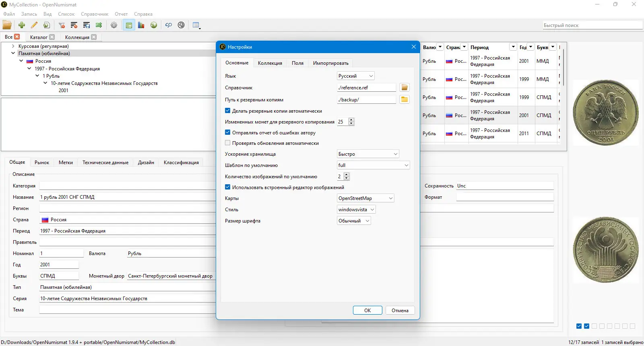Open the list view options toolbar icon
This screenshot has height=346, width=644.
coord(196,25)
